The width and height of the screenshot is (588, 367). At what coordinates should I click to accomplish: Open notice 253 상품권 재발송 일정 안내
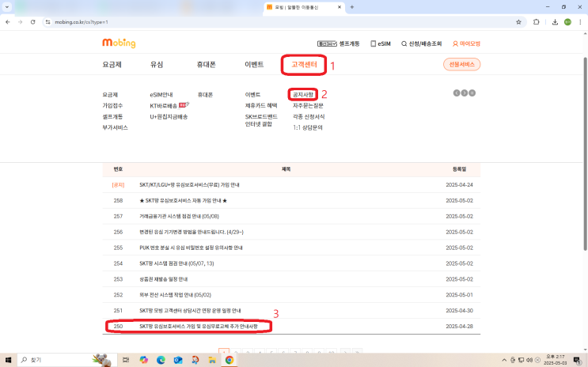click(164, 279)
